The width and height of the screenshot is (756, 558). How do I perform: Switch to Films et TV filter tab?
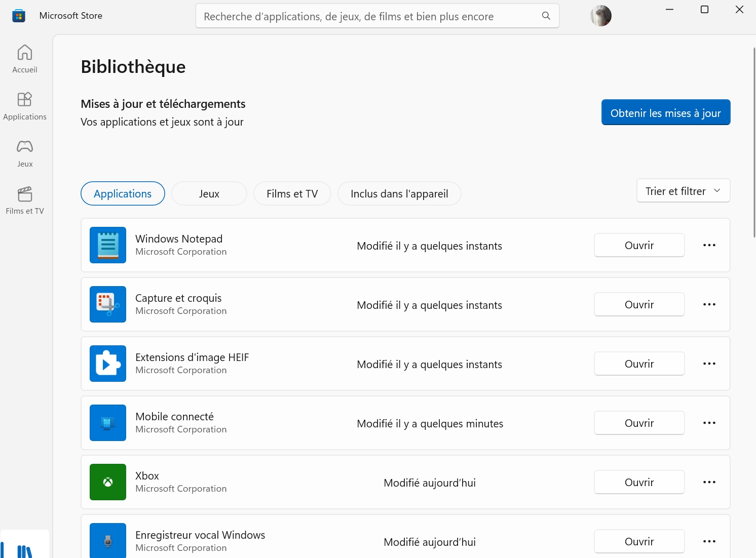click(x=292, y=194)
